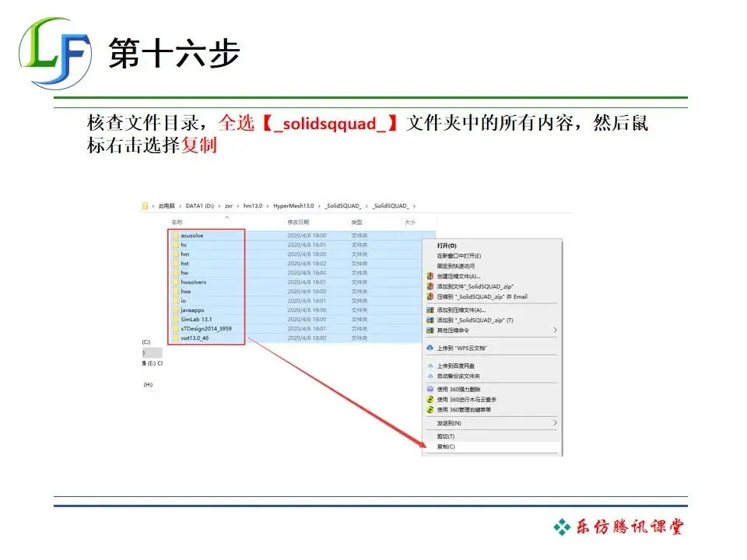Go to 此电脑 in the address breadcrumb
Image resolution: width=747 pixels, height=560 pixels.
167,205
